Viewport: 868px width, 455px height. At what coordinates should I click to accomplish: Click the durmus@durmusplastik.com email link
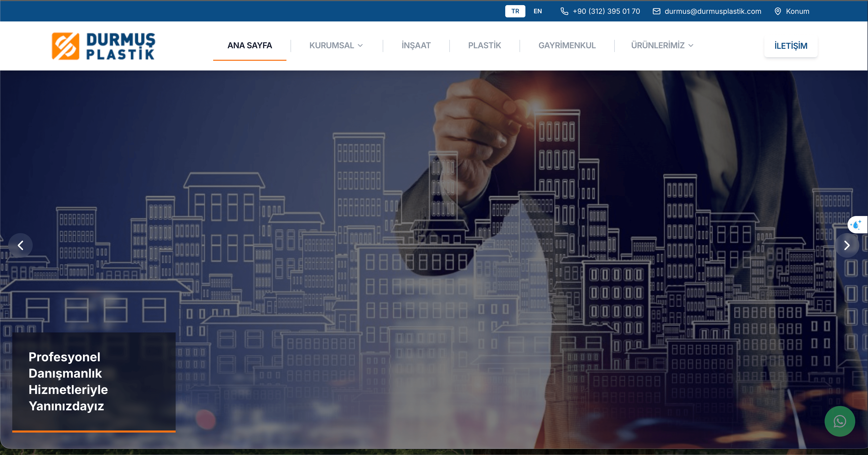pyautogui.click(x=713, y=11)
